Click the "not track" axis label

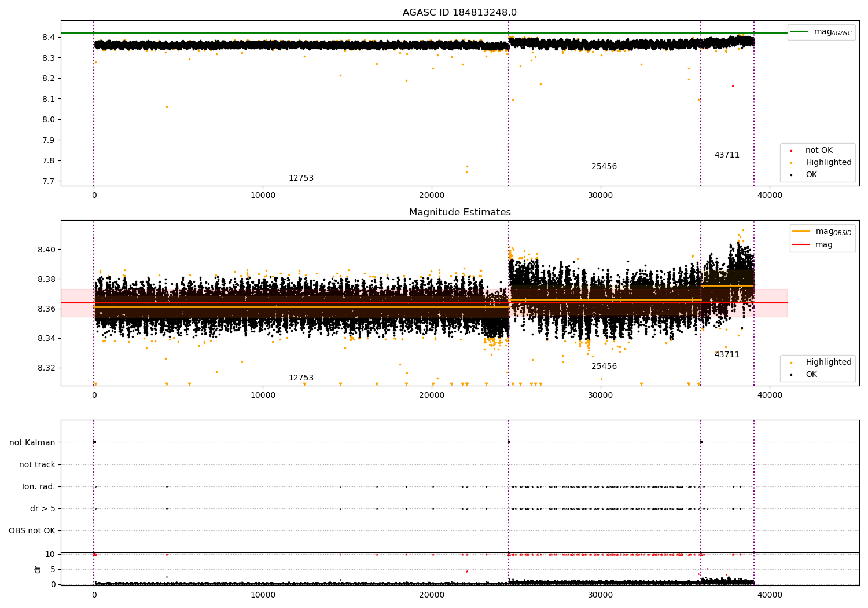coord(37,464)
